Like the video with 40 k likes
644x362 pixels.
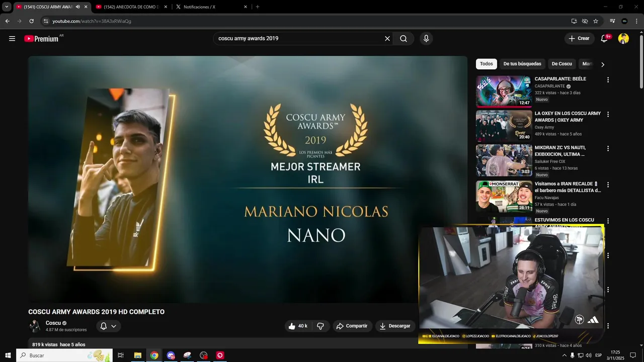pyautogui.click(x=298, y=326)
